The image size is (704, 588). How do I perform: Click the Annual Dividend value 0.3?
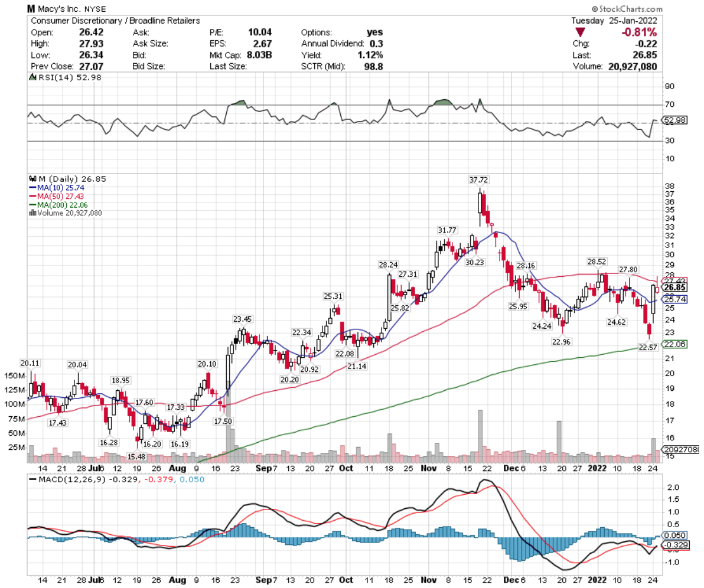[376, 44]
